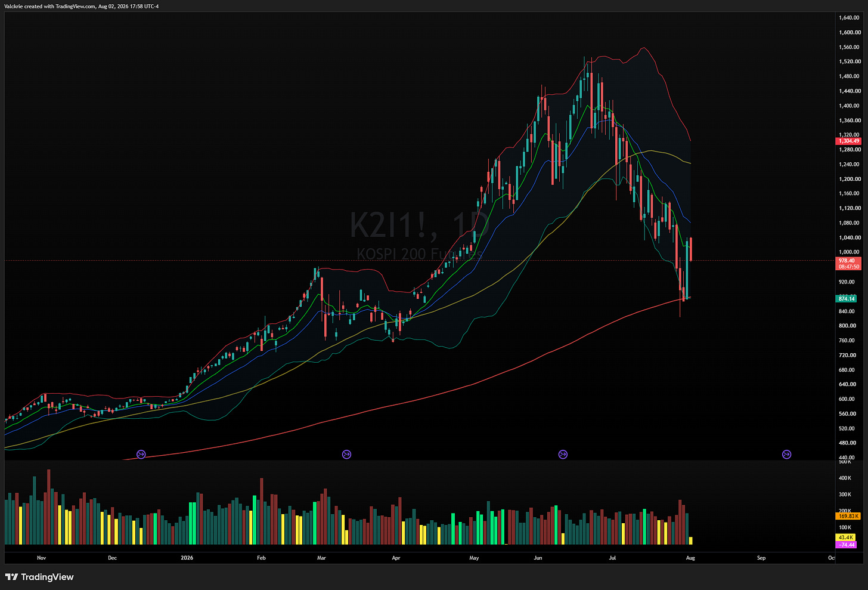Click the 1,000.00 price axis label
This screenshot has height=590, width=868.
[x=849, y=252]
